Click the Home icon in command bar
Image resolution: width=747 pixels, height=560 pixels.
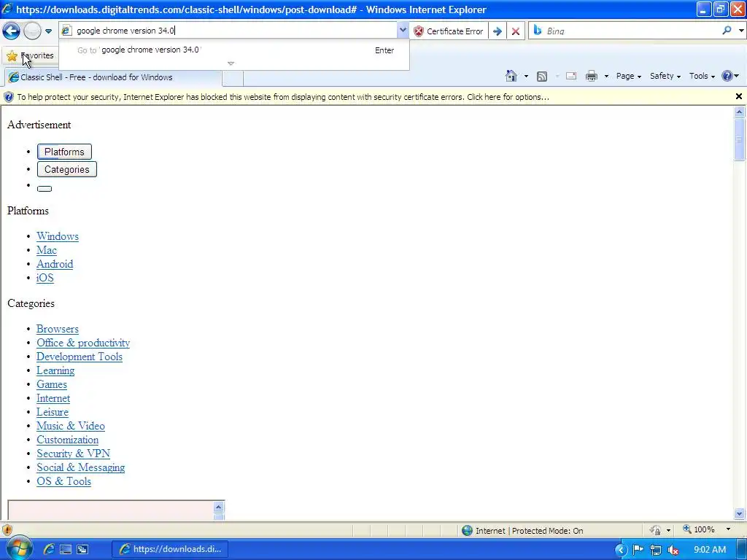pyautogui.click(x=511, y=76)
